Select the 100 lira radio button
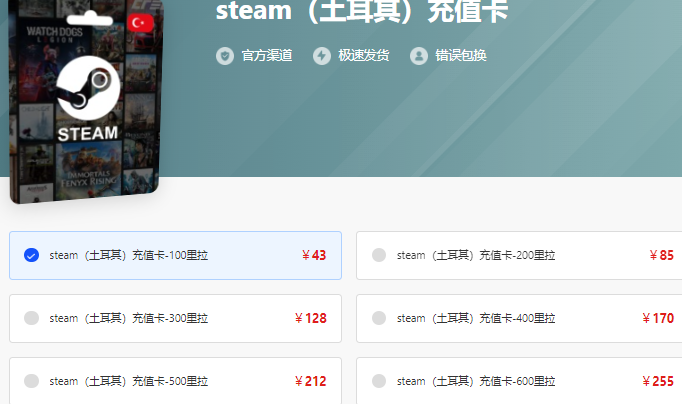 [x=31, y=255]
